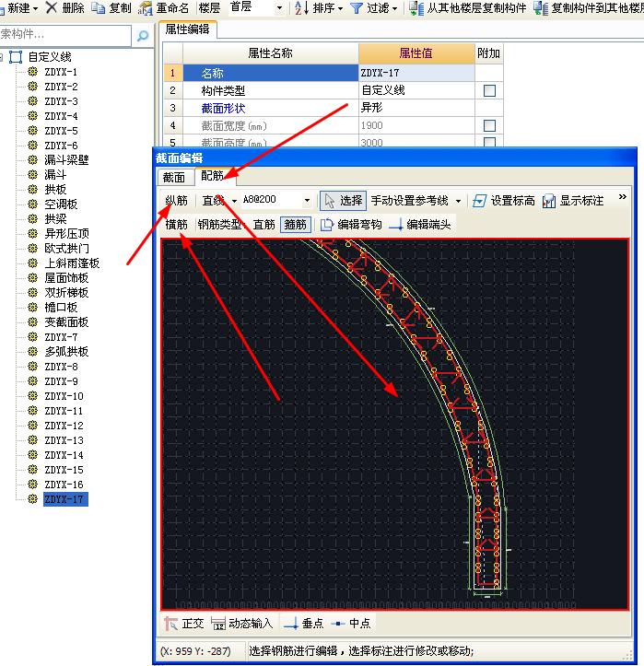This screenshot has width=644, height=666.
Task: Click the gear icon beside ZDYX-1
Action: 33,71
